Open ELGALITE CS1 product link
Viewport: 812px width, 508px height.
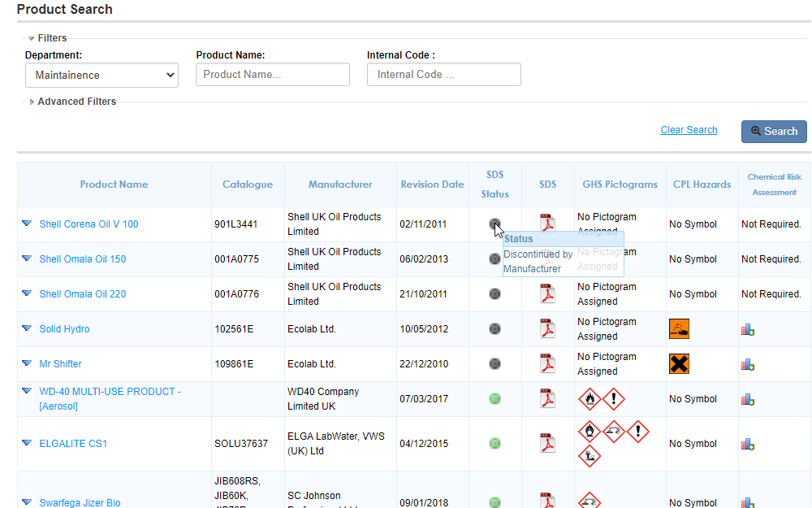[x=73, y=444]
